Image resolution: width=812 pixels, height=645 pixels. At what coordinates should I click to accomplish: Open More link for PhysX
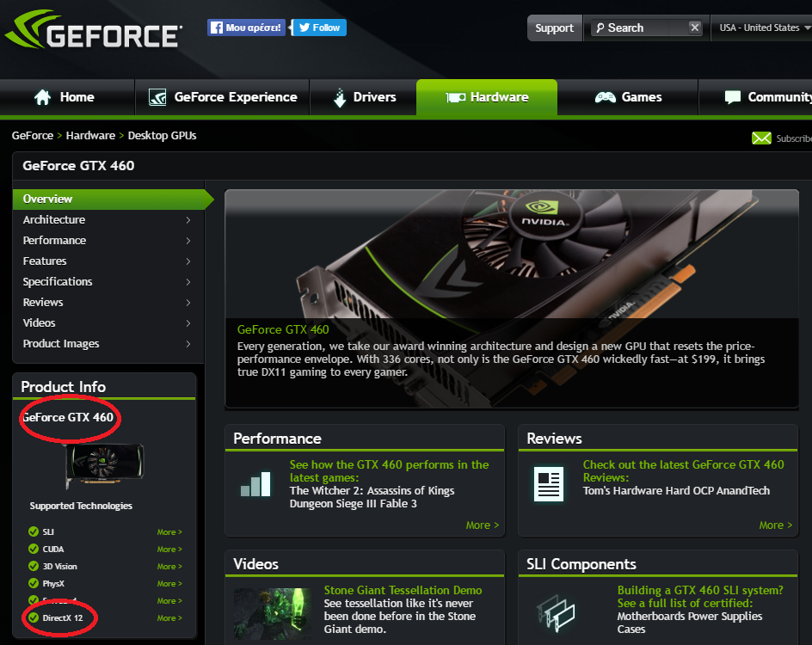coord(169,583)
